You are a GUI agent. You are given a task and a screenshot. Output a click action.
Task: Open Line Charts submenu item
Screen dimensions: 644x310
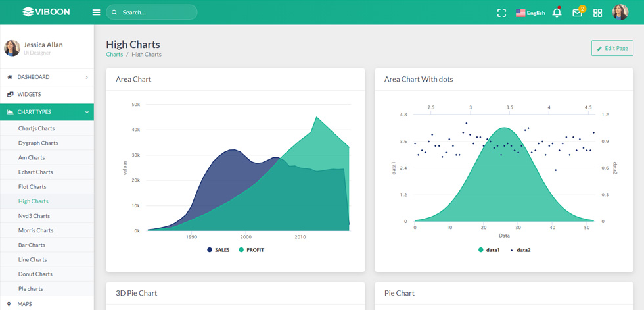click(x=47, y=259)
